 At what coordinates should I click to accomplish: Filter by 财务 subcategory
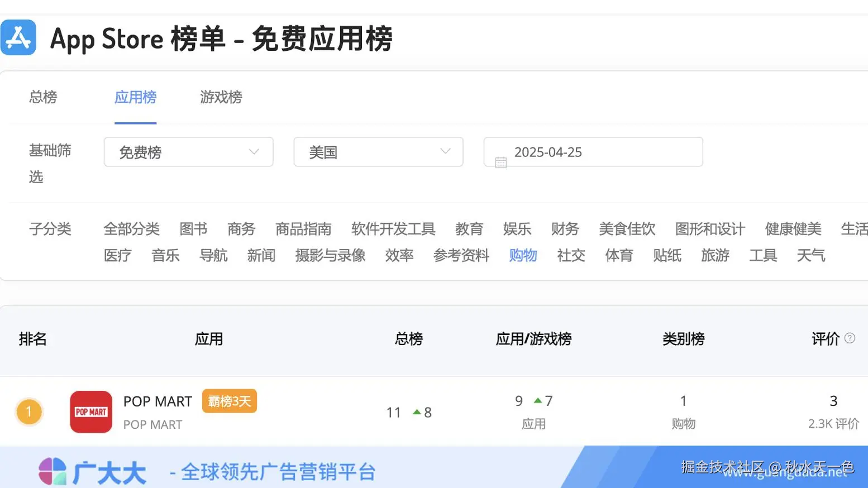click(565, 229)
